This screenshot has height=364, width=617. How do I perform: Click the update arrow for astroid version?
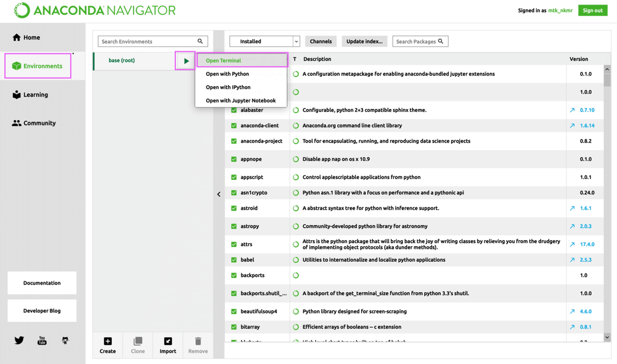(572, 208)
